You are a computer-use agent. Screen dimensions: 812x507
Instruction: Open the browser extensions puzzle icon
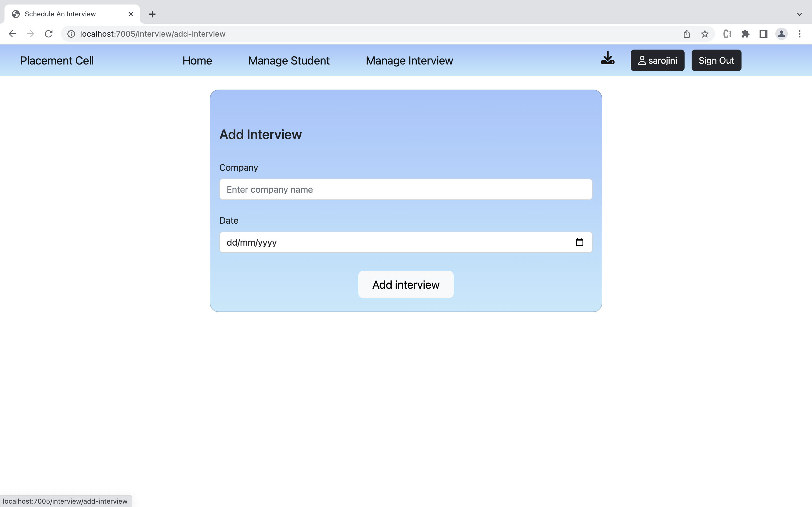(x=745, y=34)
